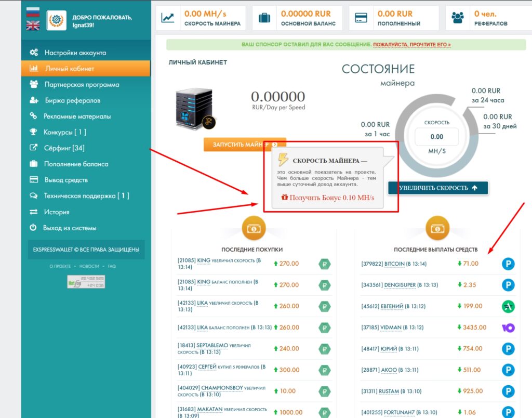
Task: Click the 3435.00 payout amount
Action: [474, 328]
